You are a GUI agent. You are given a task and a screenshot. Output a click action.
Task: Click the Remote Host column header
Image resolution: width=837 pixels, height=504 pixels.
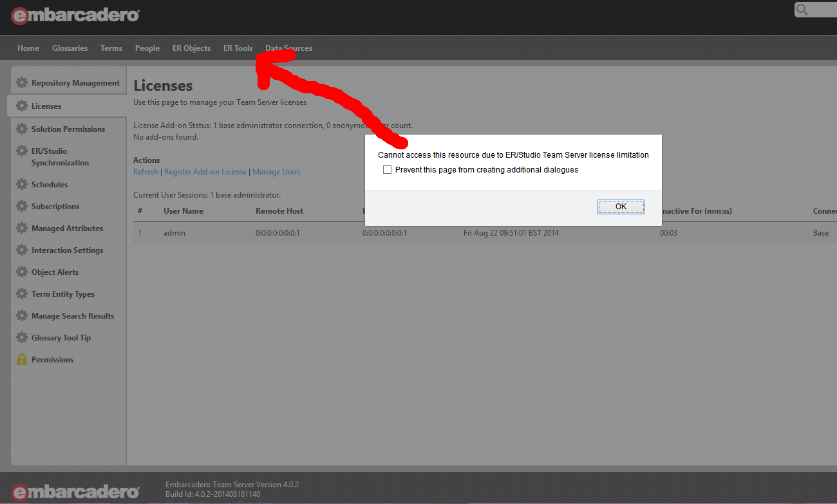click(x=279, y=210)
